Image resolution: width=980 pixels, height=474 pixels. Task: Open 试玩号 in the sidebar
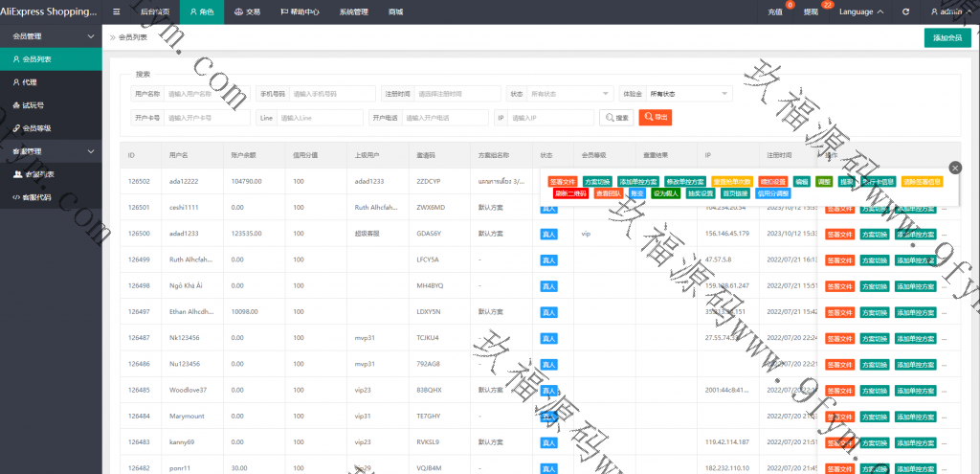point(33,105)
